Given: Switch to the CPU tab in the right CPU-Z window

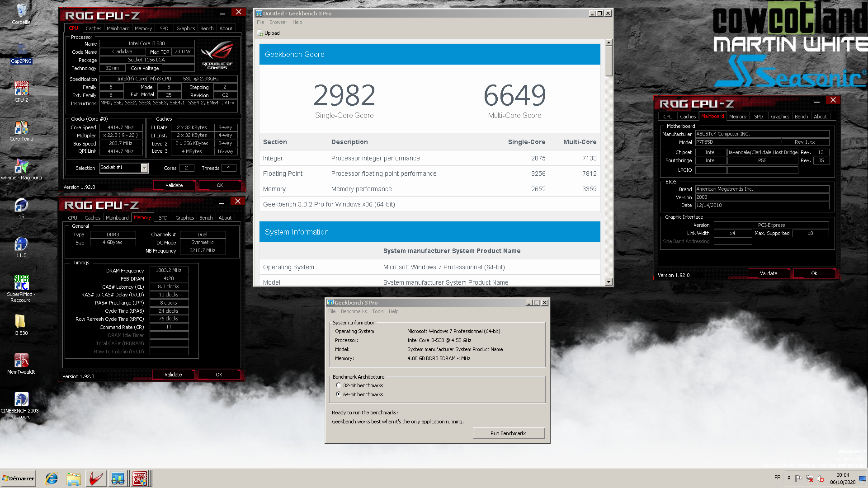Looking at the screenshot, I should 668,117.
